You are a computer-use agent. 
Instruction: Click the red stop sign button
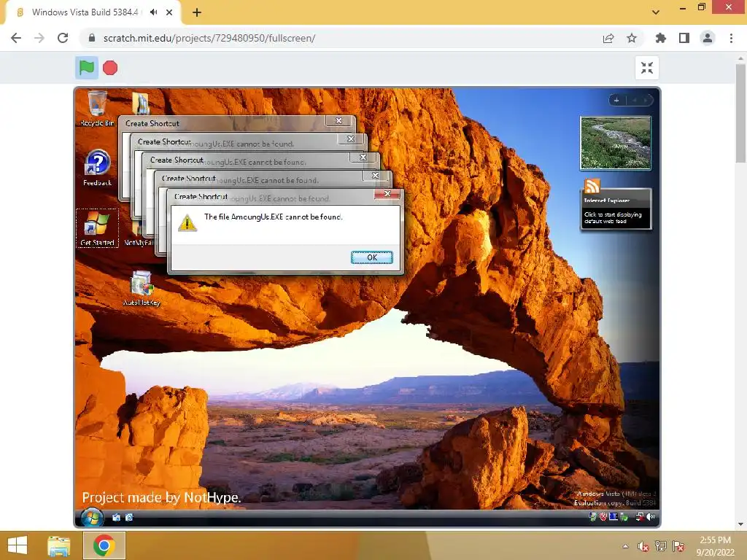pyautogui.click(x=110, y=68)
